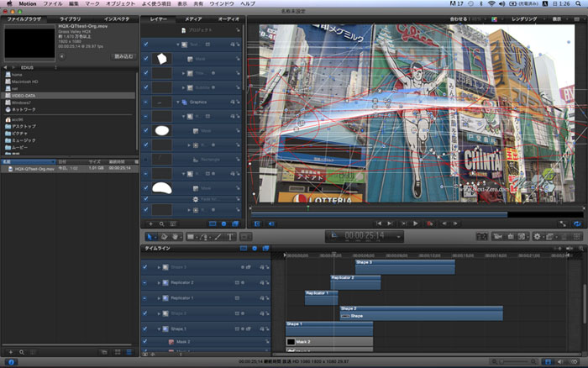Screen dimensions: 588x368
Task: Open the canvas color channels swatch menu
Action: 494,19
